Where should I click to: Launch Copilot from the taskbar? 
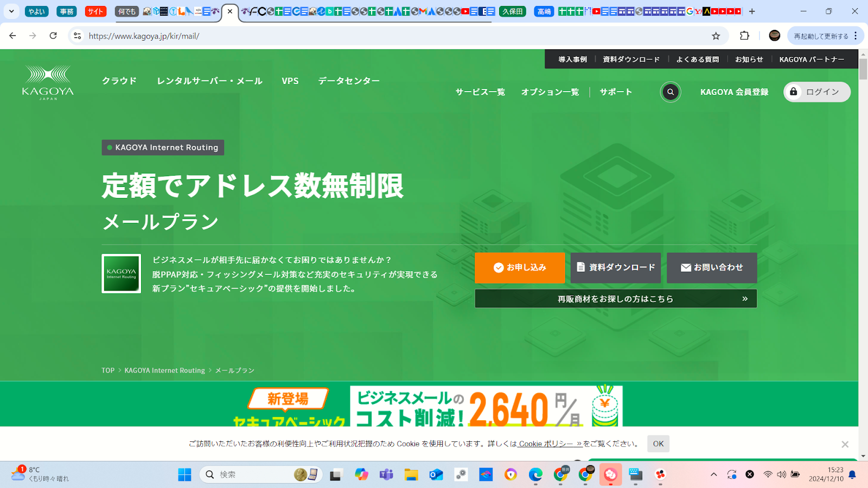[x=361, y=474]
